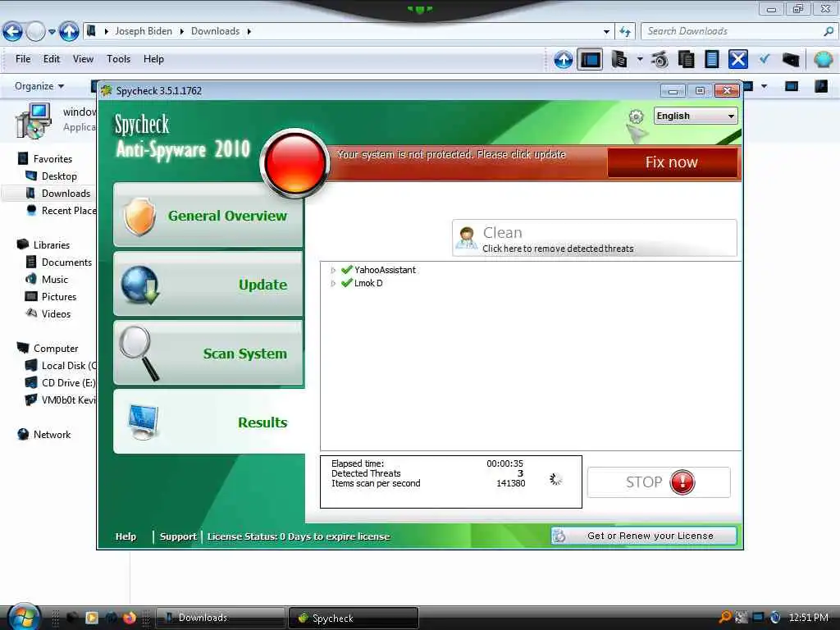The image size is (840, 630).
Task: Click Clean to remove detected threats
Action: pos(594,239)
